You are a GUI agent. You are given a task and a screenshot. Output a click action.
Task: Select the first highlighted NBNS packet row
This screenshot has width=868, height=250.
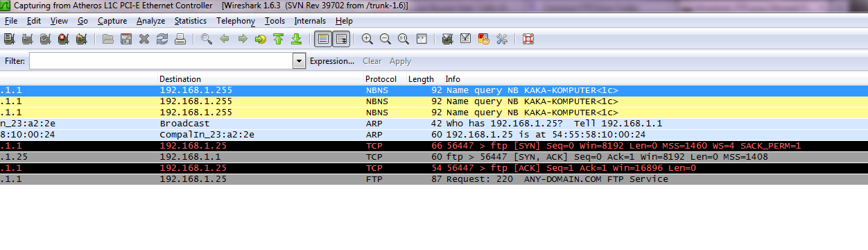(434, 90)
